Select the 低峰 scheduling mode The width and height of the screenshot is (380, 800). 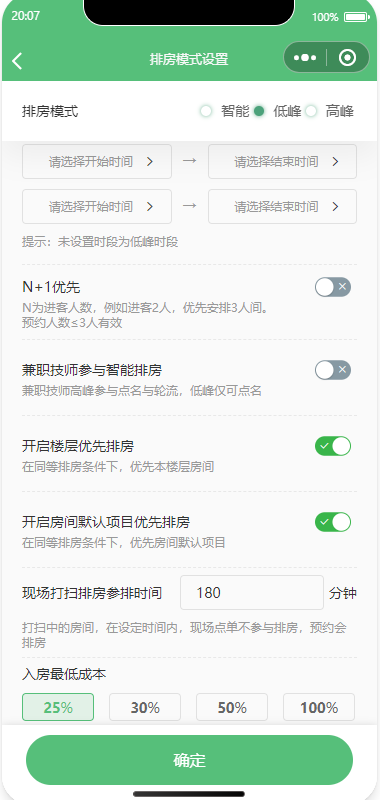click(x=277, y=111)
